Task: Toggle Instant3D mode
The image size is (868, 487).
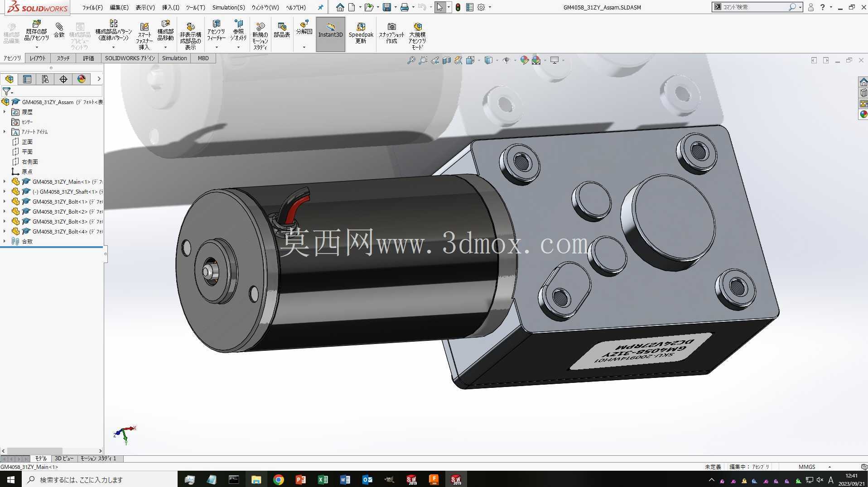Action: point(331,34)
